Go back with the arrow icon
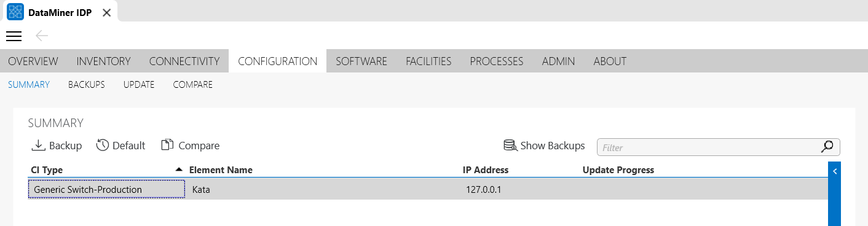The image size is (868, 226). click(42, 36)
